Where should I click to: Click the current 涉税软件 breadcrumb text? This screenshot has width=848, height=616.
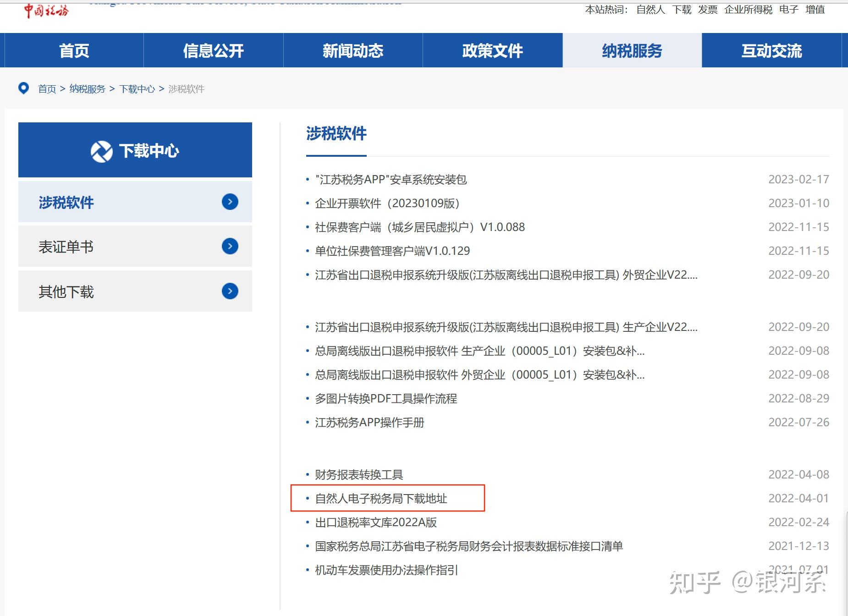pos(187,89)
